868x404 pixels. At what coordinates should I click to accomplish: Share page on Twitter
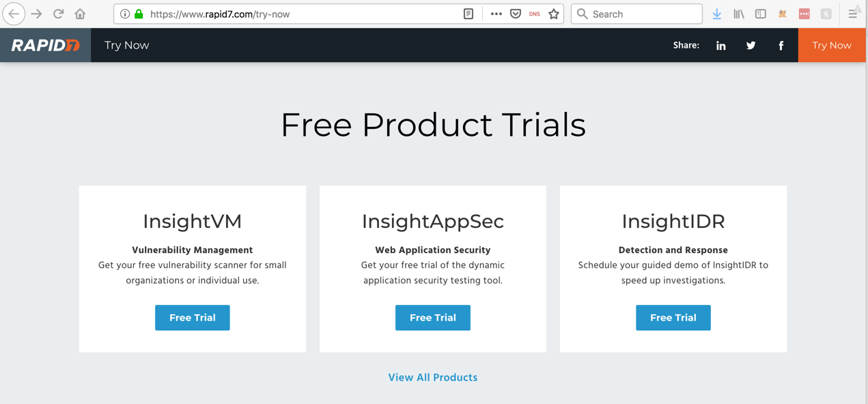point(751,46)
